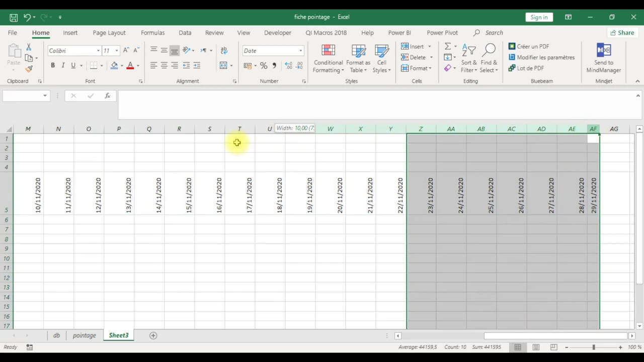Click the Format Painter brush icon
The image size is (644, 362).
29,69
